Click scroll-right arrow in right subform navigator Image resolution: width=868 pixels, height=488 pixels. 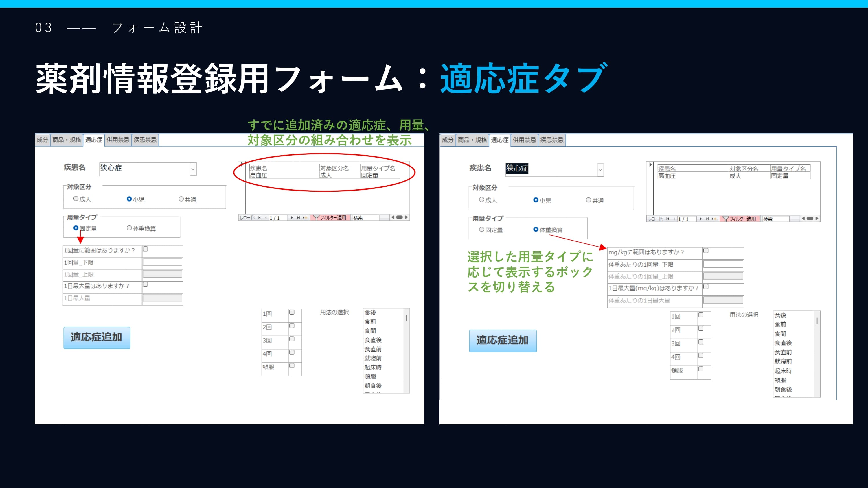pyautogui.click(x=817, y=219)
